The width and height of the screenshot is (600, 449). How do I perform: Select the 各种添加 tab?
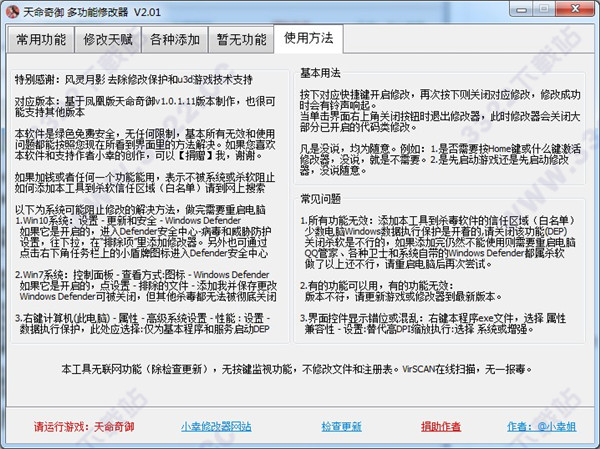click(x=174, y=39)
